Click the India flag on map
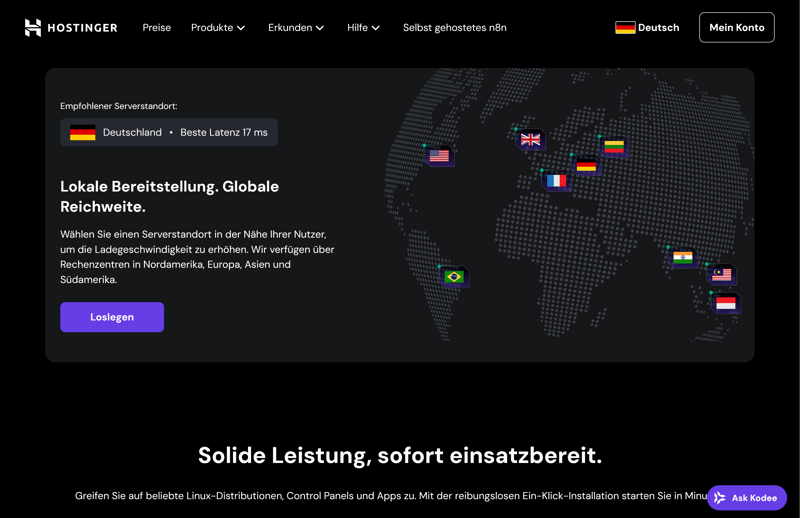800x518 pixels. pos(683,258)
